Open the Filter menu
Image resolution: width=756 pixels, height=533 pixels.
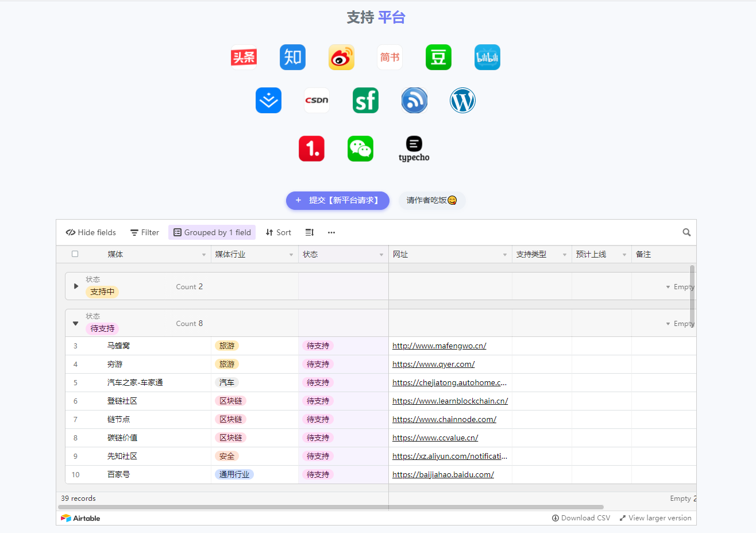pos(145,232)
